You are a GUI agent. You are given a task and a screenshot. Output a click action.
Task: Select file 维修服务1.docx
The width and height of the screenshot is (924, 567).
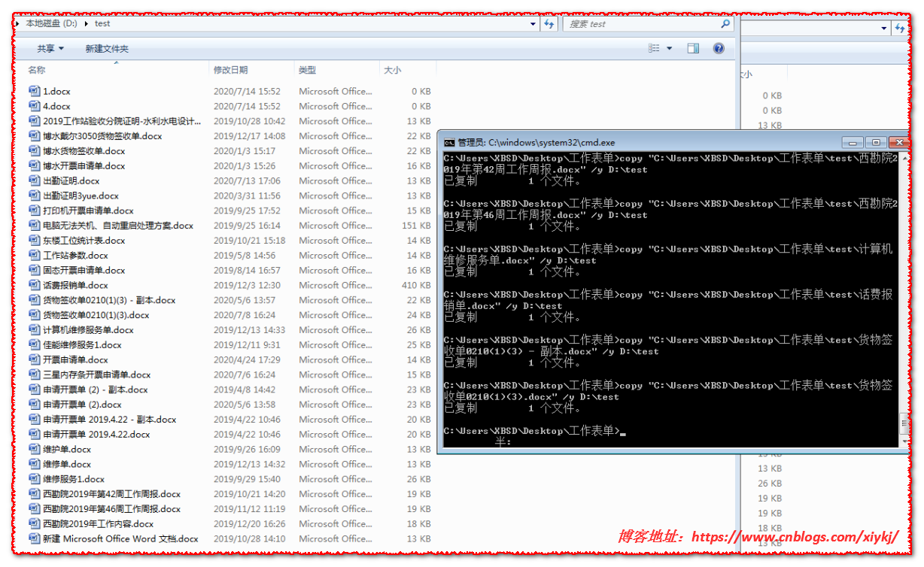[74, 479]
